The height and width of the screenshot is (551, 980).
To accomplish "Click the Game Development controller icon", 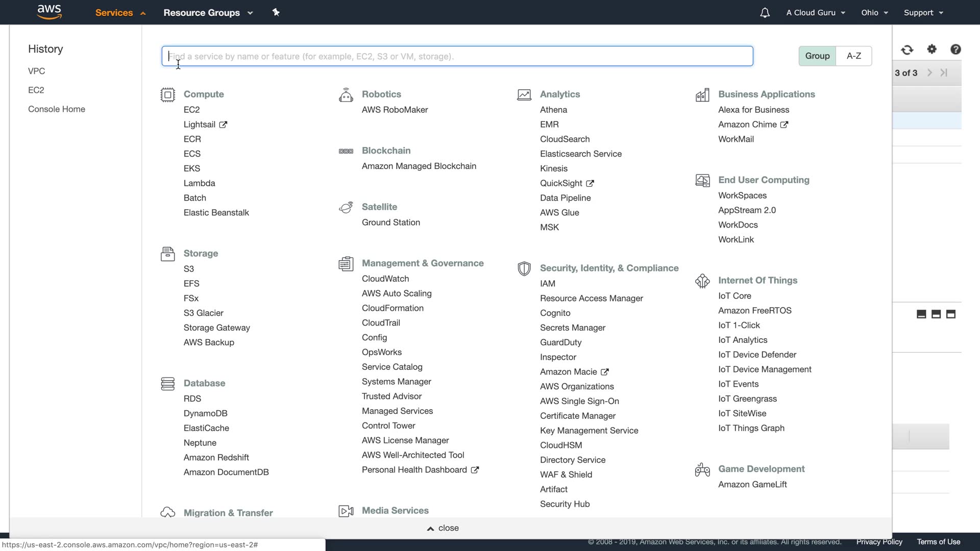I will pyautogui.click(x=702, y=469).
